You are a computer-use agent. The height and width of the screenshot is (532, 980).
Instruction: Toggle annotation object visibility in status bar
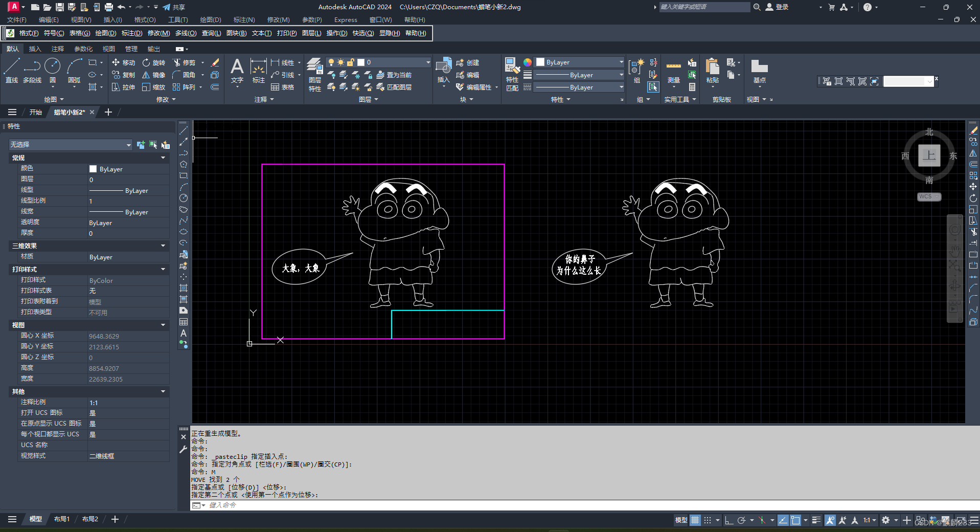pos(830,520)
